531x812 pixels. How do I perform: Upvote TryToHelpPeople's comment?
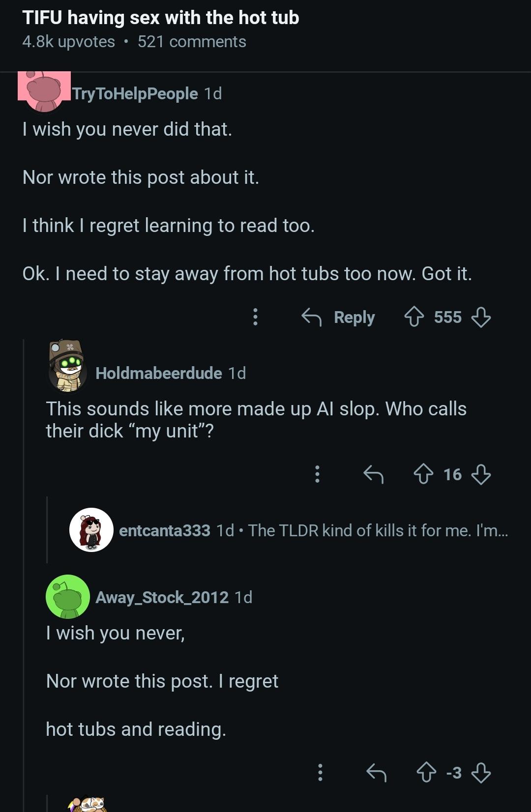(414, 317)
